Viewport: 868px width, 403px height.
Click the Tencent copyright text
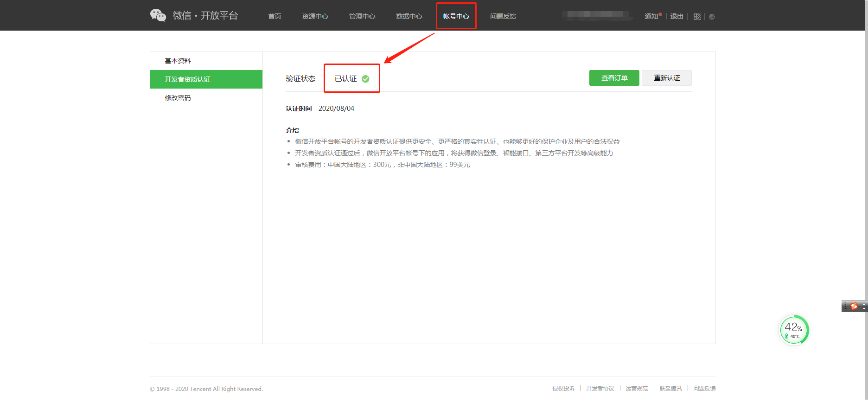point(206,389)
